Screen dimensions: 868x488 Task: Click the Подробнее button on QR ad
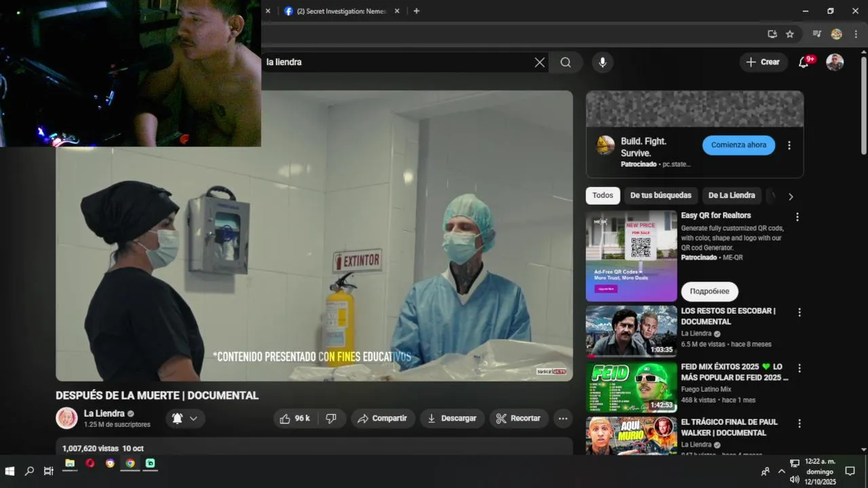[709, 291]
